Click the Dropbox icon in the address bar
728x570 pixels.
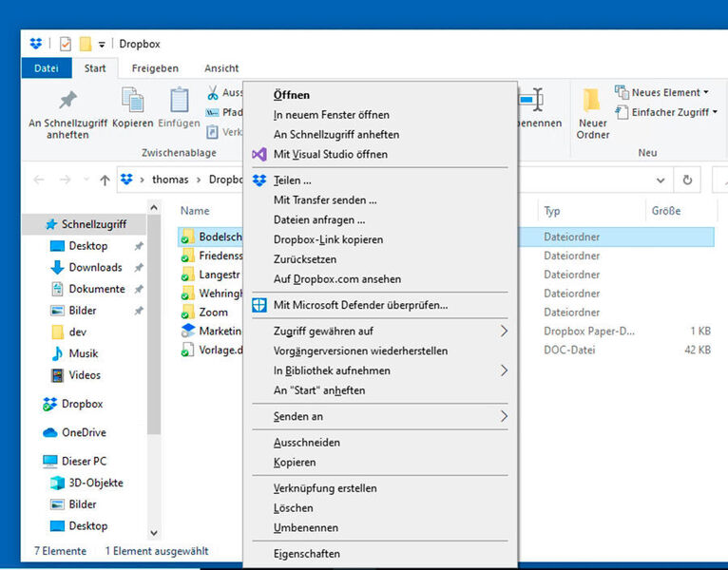(x=126, y=180)
